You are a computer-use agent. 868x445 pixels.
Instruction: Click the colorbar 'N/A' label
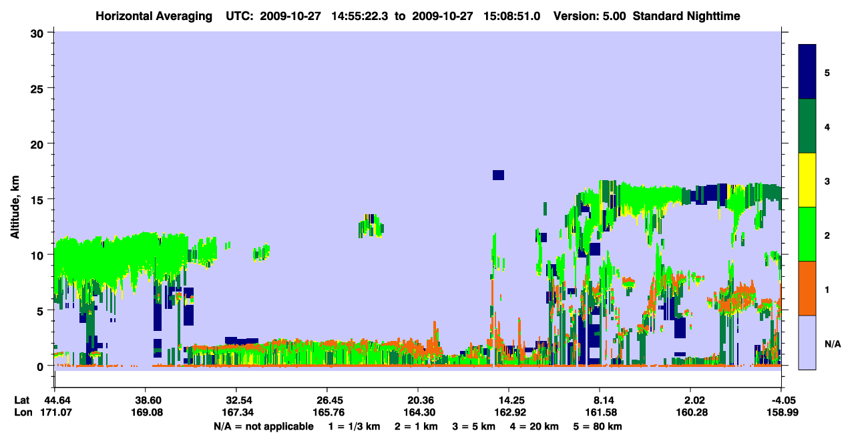point(832,344)
